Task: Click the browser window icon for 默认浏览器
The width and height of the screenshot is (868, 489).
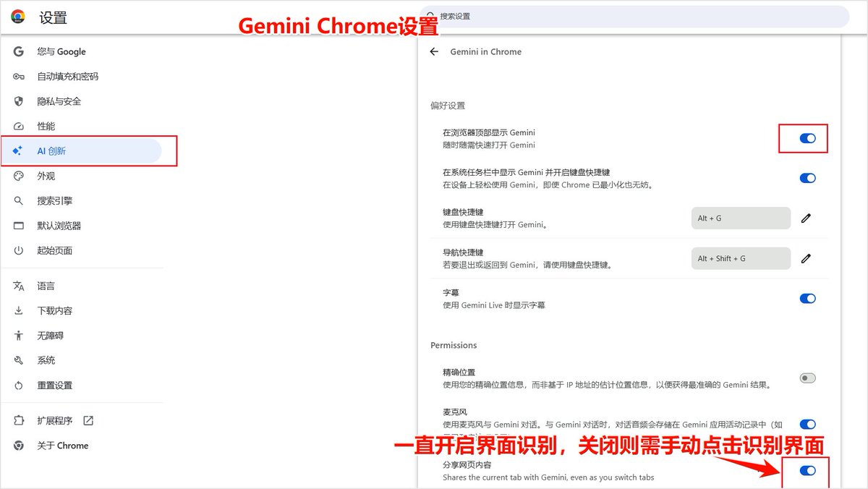Action: pos(19,226)
